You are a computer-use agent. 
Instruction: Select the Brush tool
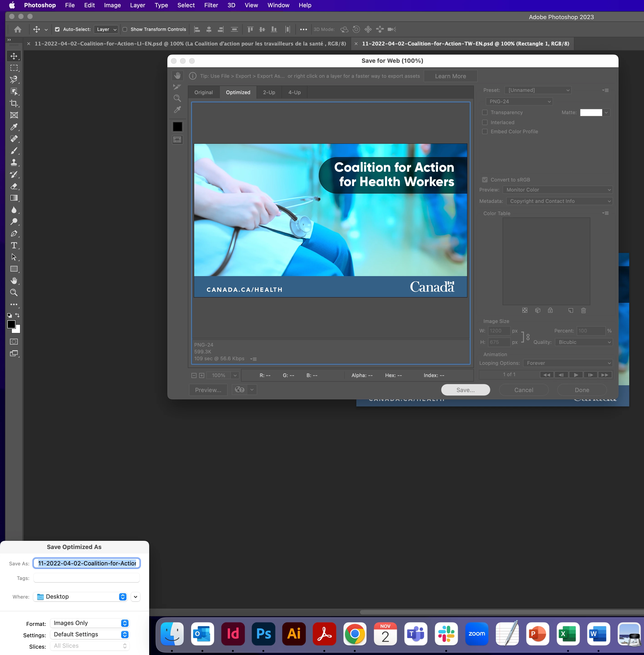14,151
